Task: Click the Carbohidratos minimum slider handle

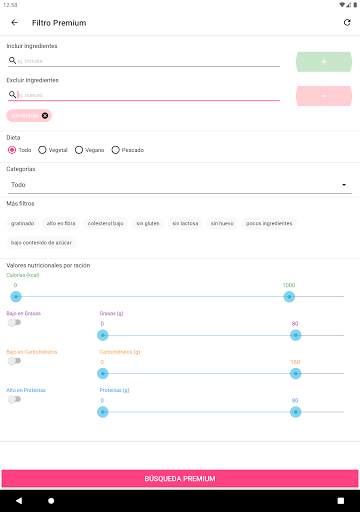Action: pyautogui.click(x=103, y=373)
